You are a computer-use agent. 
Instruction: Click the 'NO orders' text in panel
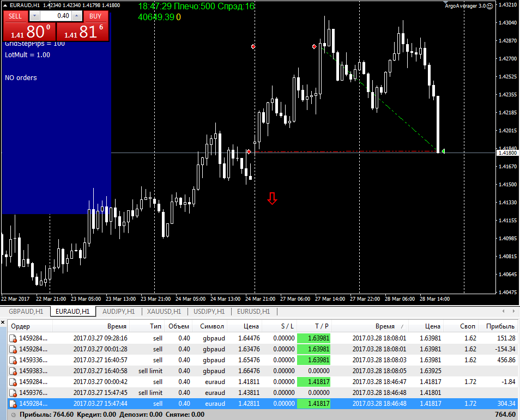21,78
